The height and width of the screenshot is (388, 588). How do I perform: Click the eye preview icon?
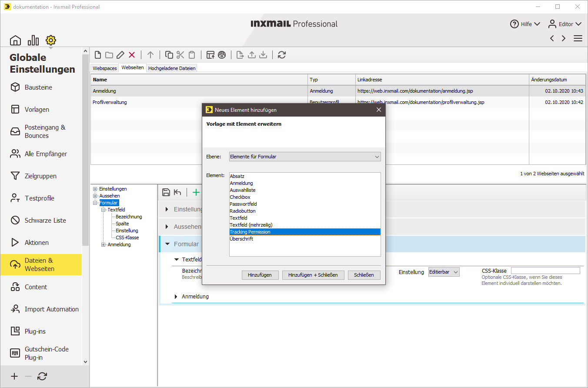pos(222,55)
